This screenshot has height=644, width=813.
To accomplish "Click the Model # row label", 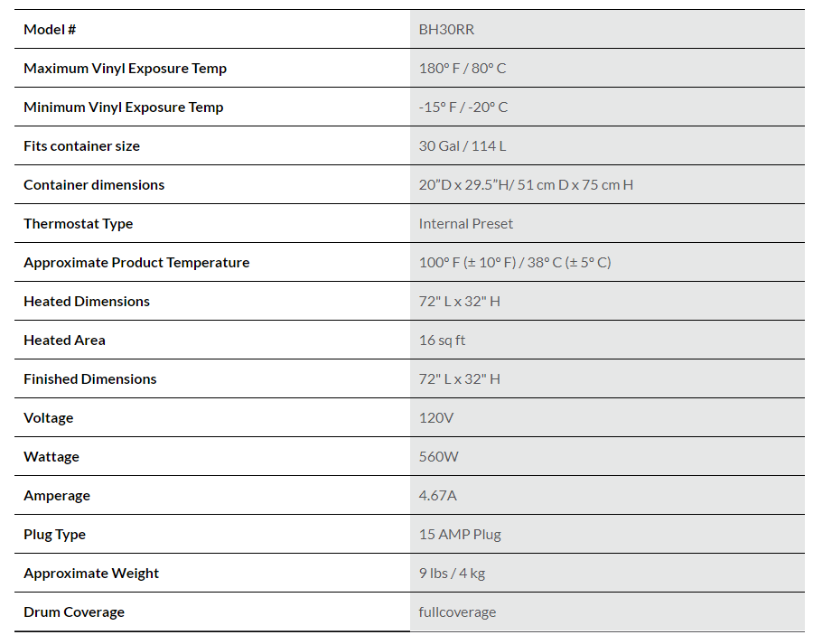I will pos(50,30).
